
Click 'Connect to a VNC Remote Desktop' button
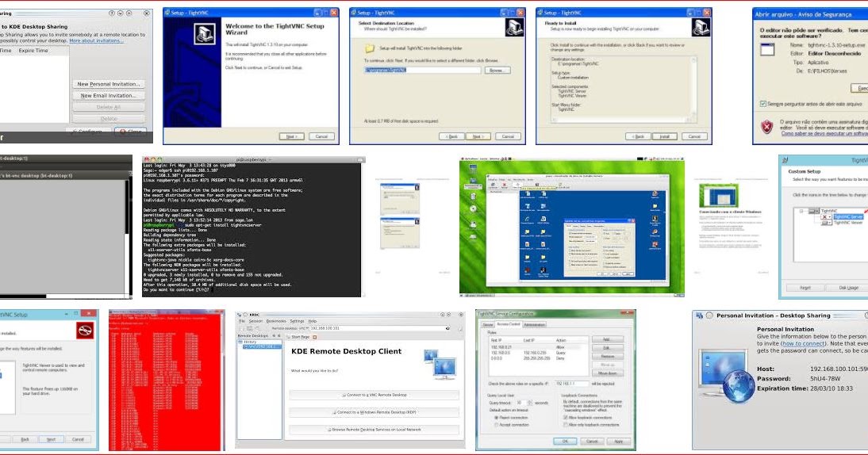tap(374, 395)
